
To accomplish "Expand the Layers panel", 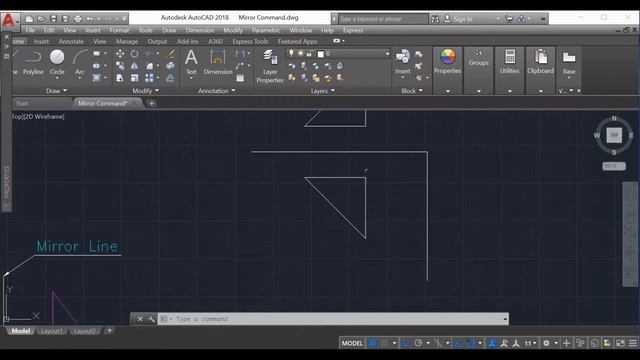I will [x=322, y=91].
